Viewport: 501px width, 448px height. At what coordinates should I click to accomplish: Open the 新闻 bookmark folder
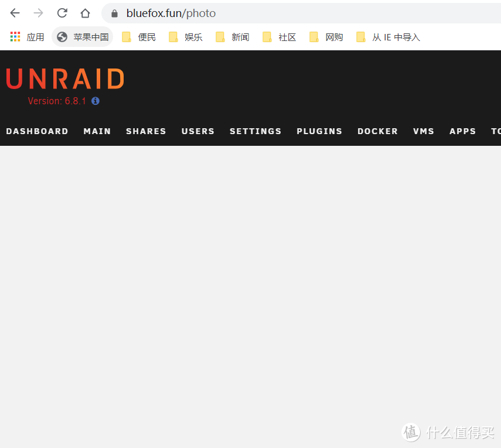(x=232, y=37)
